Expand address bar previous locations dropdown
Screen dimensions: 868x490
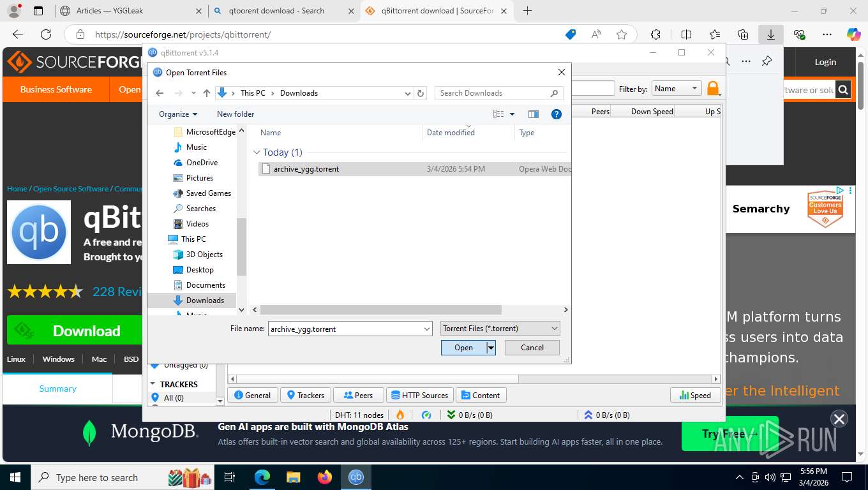click(408, 93)
